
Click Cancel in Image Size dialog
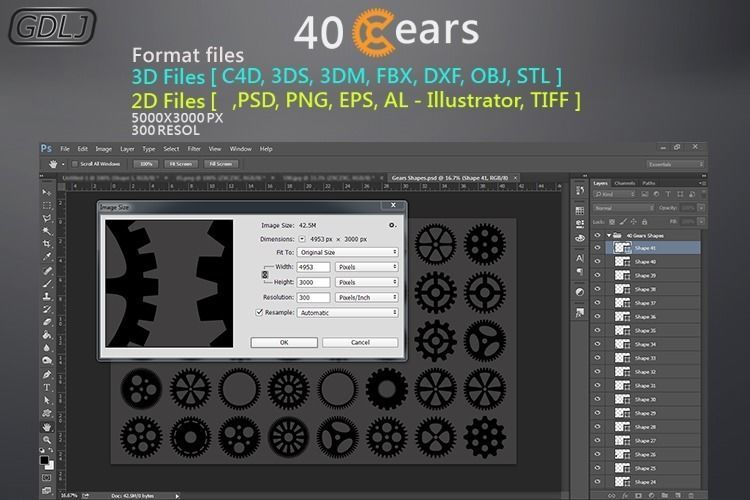360,342
